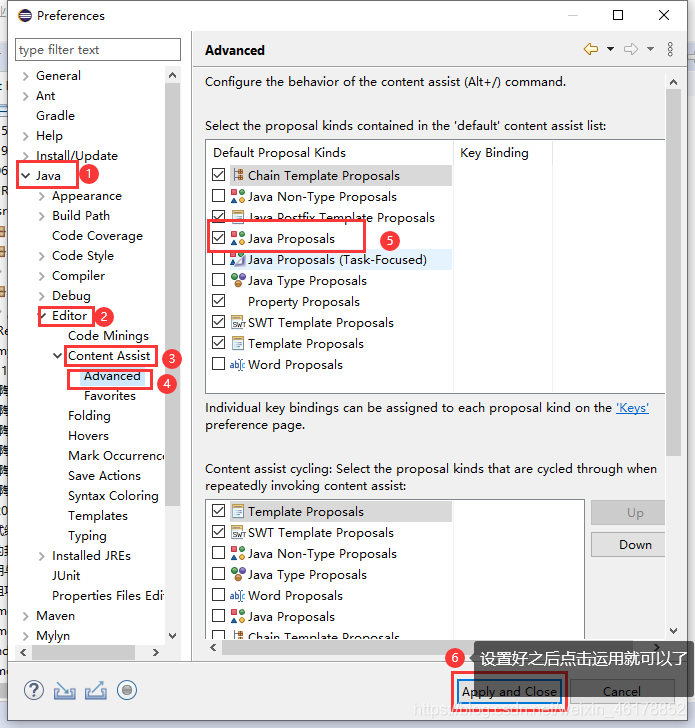This screenshot has height=728, width=695.
Task: Open the Syntax Coloring preference page
Action: [x=113, y=495]
